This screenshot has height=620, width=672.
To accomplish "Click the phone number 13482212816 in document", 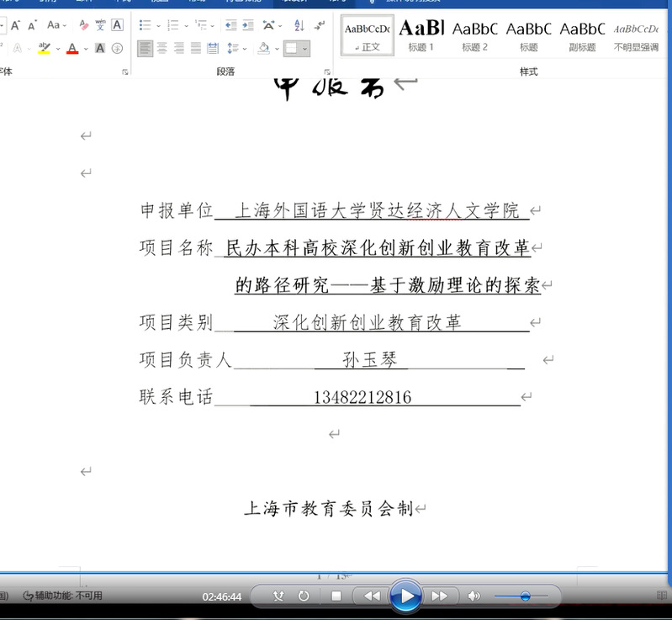I will coord(362,398).
